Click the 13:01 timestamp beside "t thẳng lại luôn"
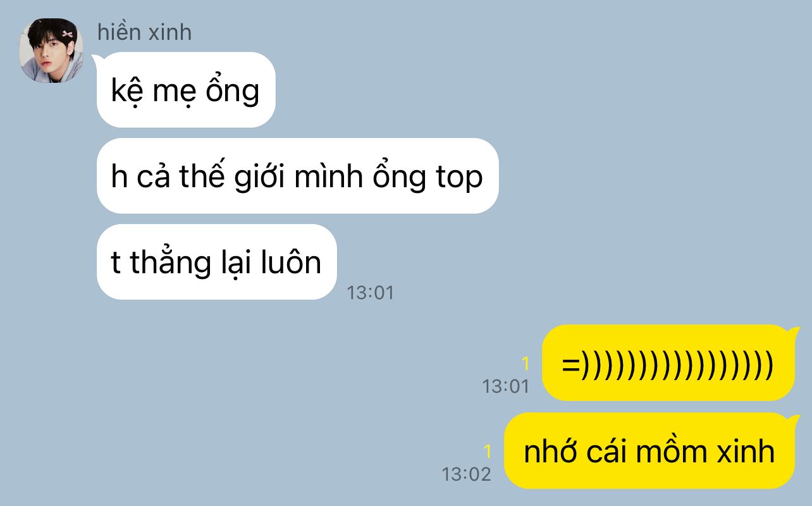 371,293
